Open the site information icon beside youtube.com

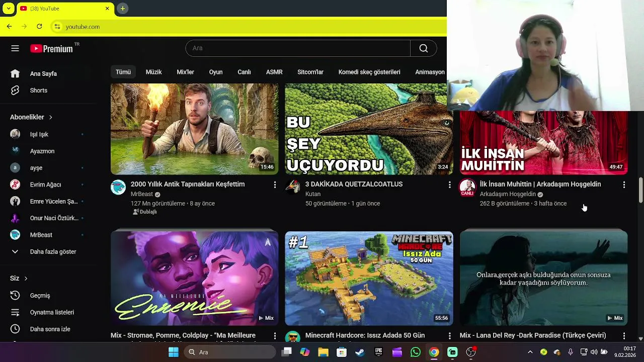tap(57, 27)
